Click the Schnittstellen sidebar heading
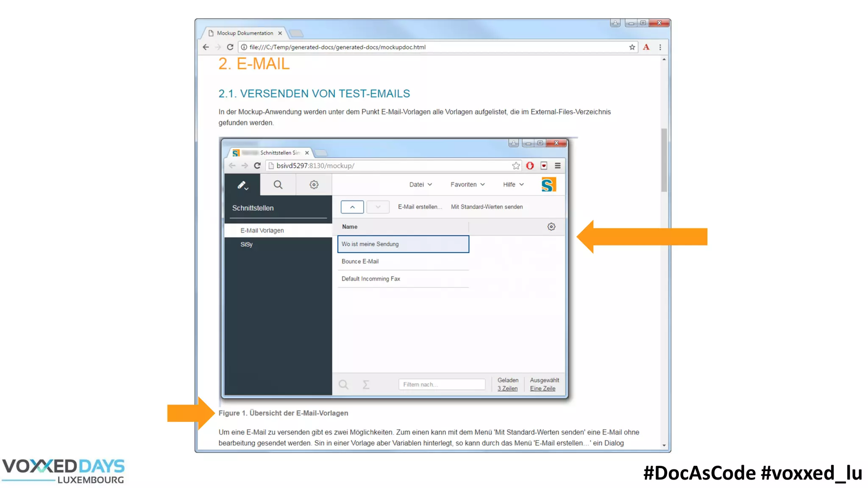 [x=253, y=208]
